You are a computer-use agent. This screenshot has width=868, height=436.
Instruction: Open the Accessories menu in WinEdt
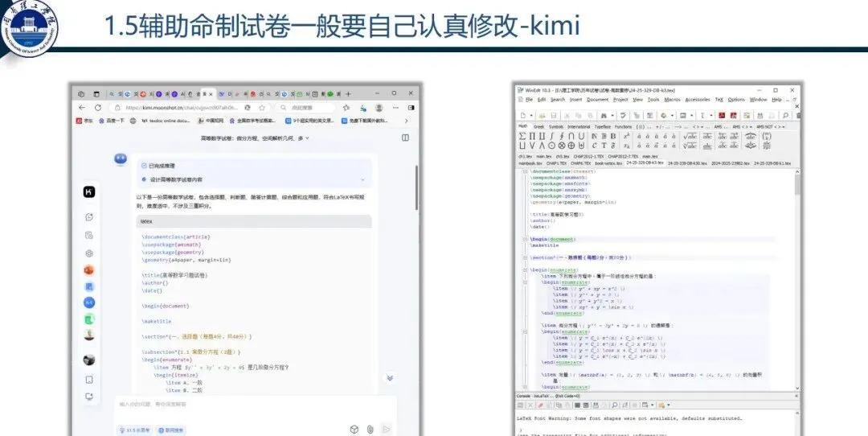tap(697, 100)
